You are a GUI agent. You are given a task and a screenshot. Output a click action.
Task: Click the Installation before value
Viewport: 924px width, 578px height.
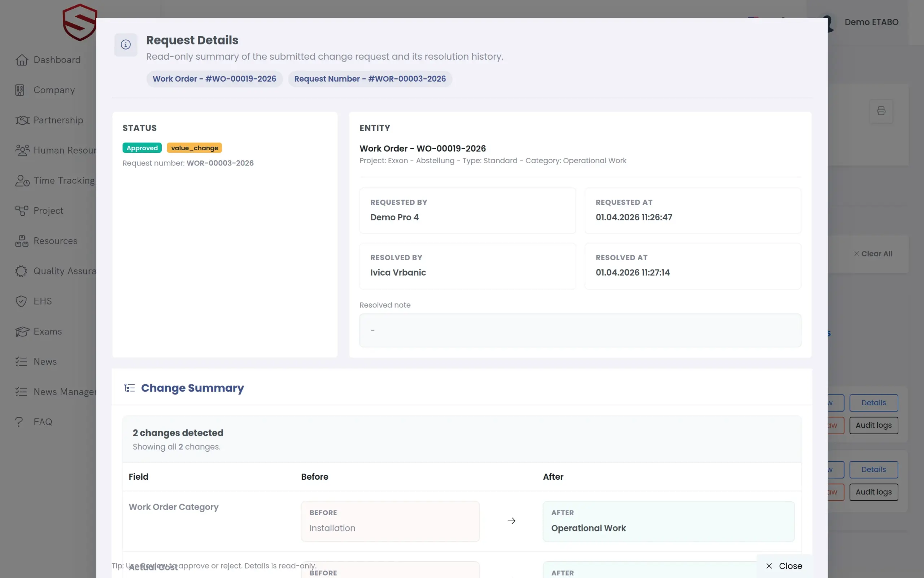332,528
